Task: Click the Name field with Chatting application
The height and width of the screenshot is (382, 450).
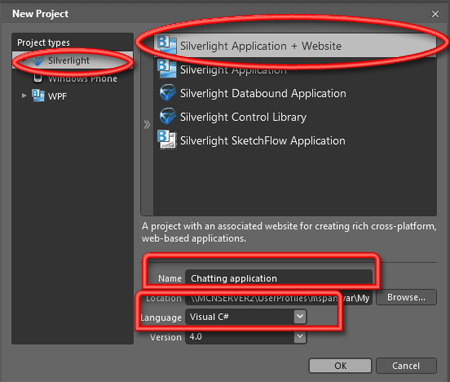Action: [x=279, y=278]
